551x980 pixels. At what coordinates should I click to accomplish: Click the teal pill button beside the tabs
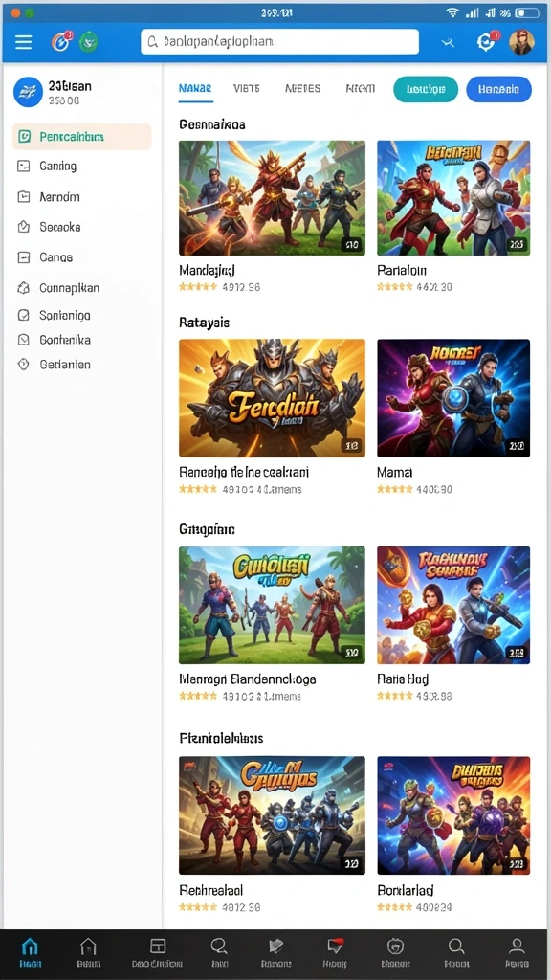(426, 89)
